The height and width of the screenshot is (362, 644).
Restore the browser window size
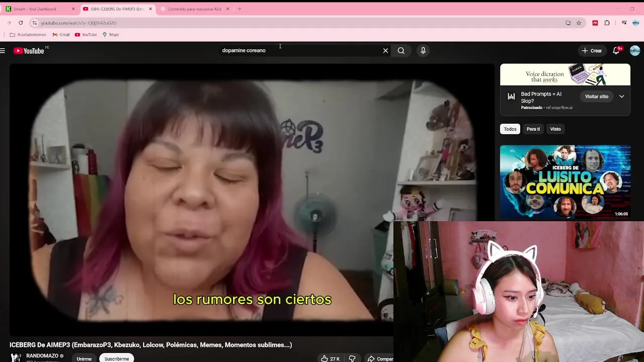[632, 9]
